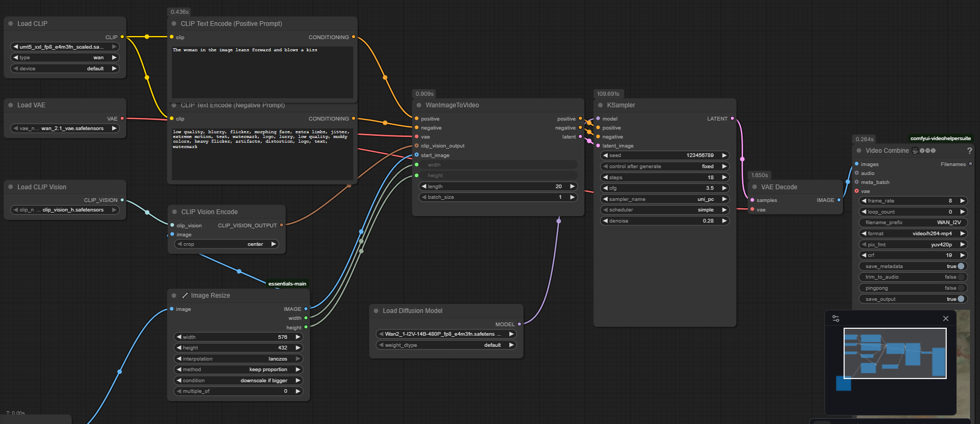This screenshot has height=424, width=980.
Task: Click the WanImageToVideo node collapse dot
Action: [419, 105]
